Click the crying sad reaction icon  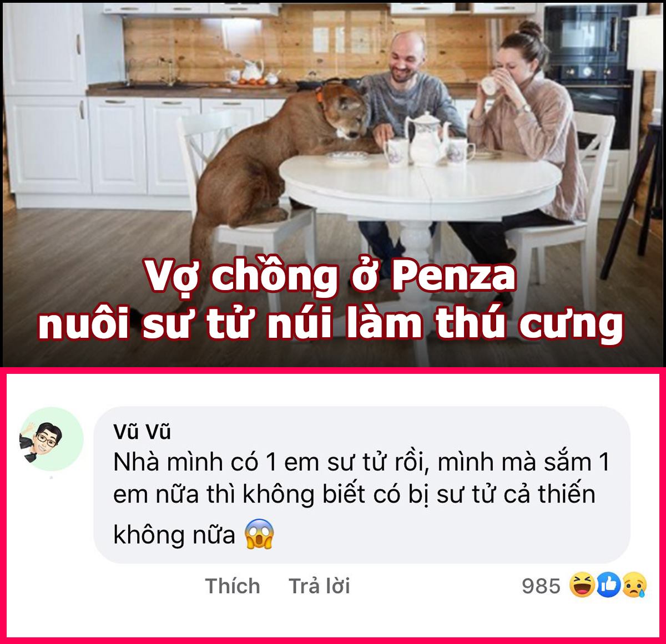[x=633, y=585]
